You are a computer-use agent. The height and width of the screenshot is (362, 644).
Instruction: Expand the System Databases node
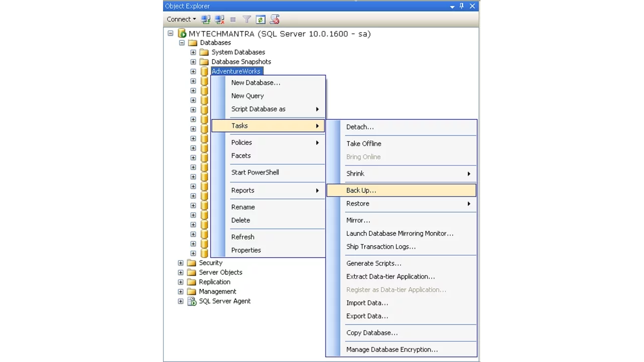(x=193, y=52)
